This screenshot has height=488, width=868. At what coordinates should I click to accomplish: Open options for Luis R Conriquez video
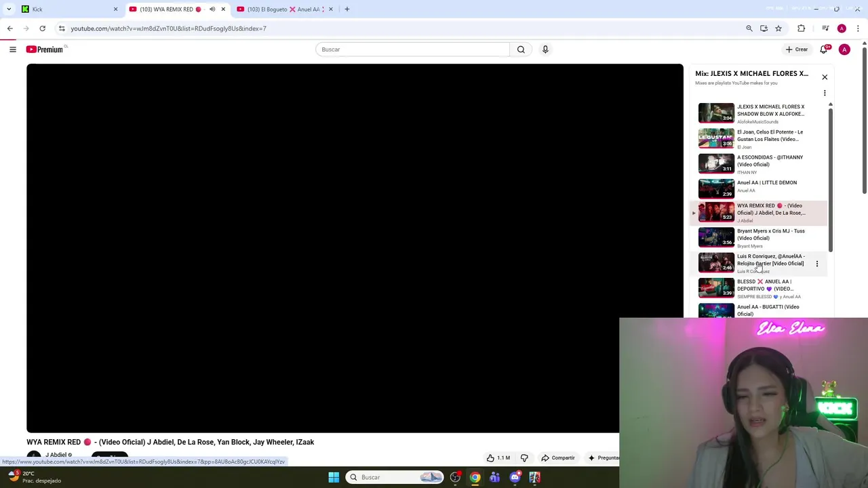coord(817,264)
